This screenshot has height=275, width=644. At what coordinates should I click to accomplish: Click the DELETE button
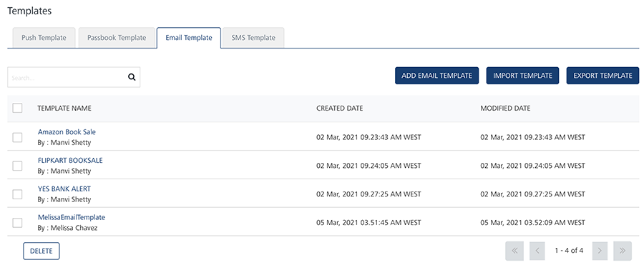(42, 251)
